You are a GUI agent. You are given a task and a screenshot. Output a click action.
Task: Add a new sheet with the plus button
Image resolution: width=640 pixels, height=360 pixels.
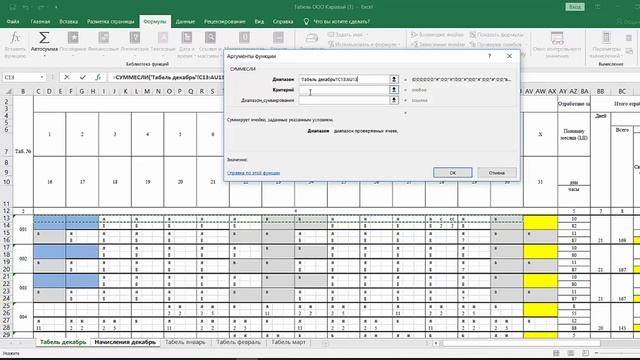(x=325, y=343)
